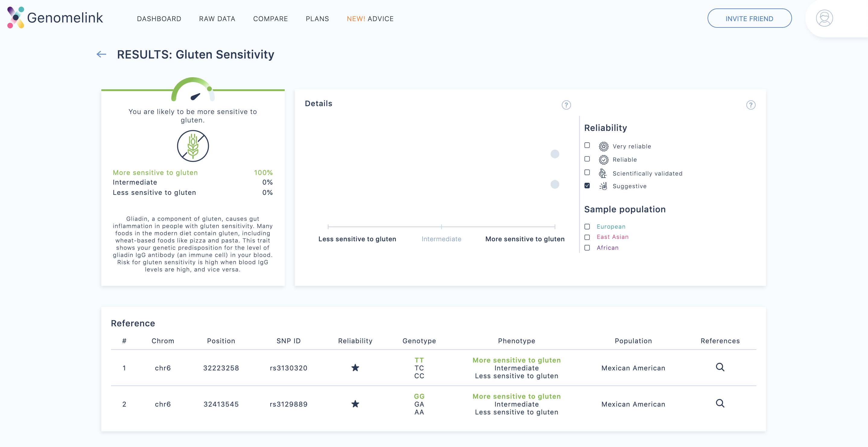Click the More sensitive to gluten axis label
The image size is (868, 447).
tap(525, 239)
